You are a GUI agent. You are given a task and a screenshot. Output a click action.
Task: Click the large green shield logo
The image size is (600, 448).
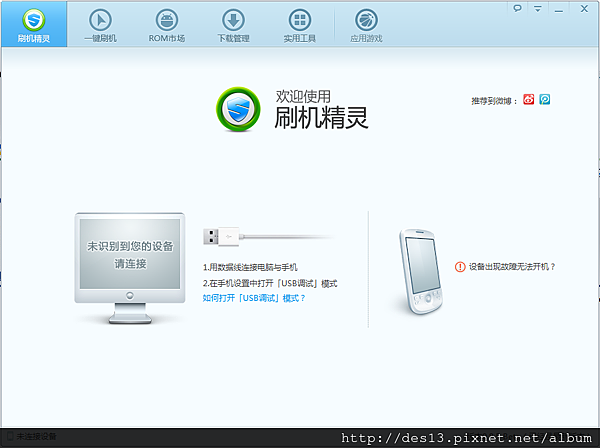tap(238, 109)
